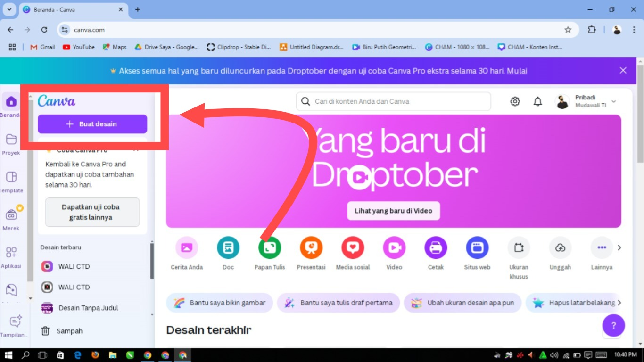Open the Maps bookmark
Image resolution: width=644 pixels, height=362 pixels.
(x=115, y=47)
